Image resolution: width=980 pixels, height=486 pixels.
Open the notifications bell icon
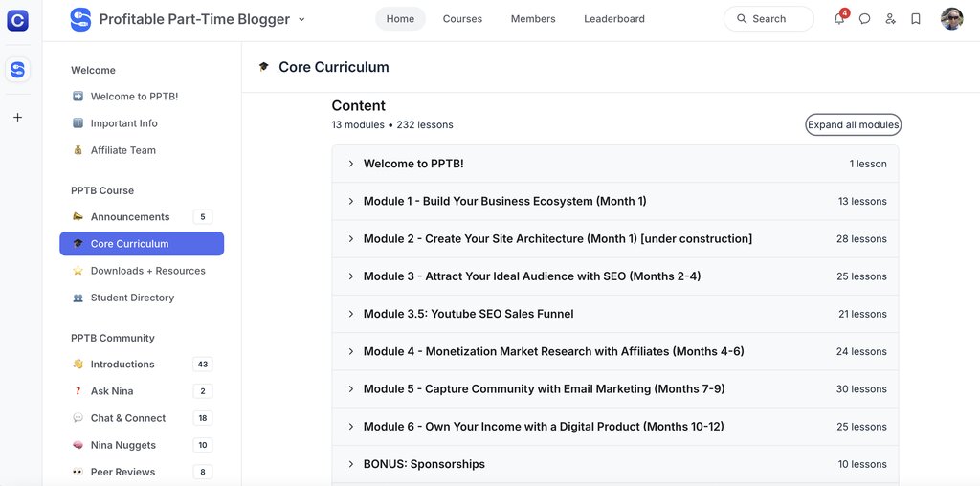[x=839, y=19]
